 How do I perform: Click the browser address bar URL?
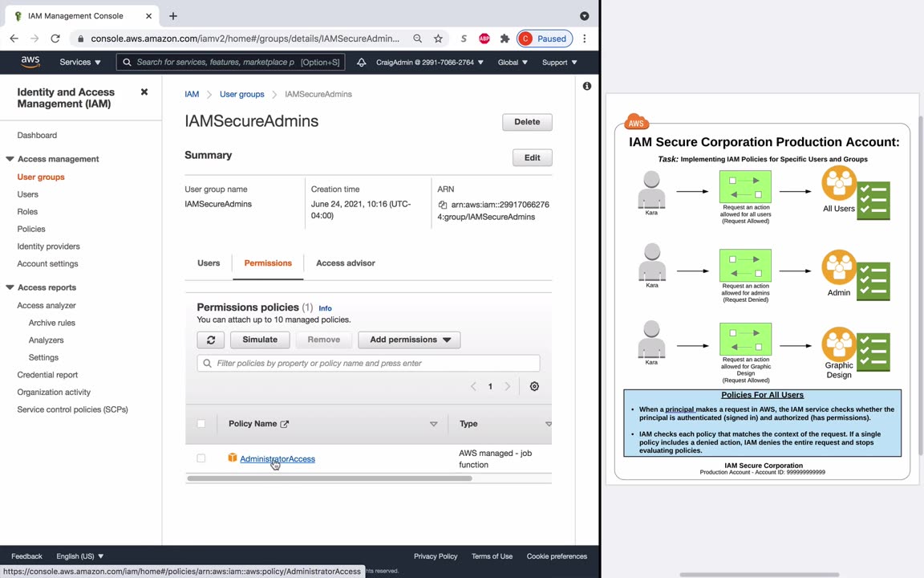pos(245,39)
